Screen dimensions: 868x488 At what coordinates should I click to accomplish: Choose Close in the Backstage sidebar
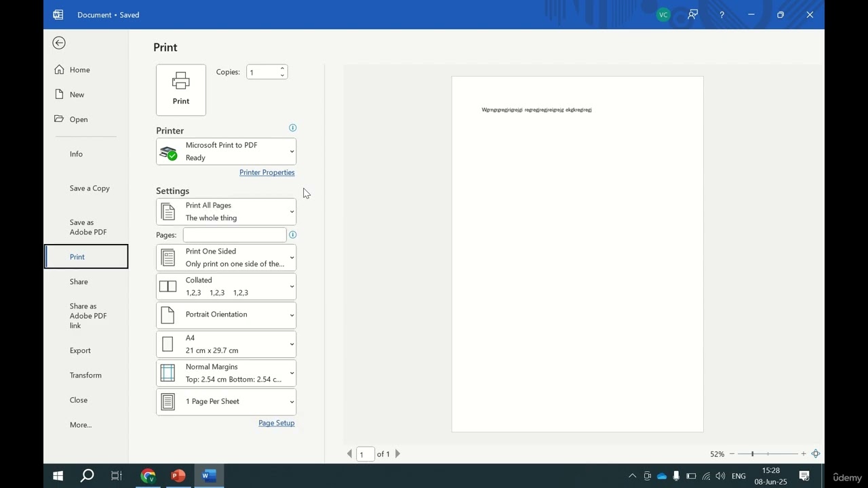(x=86, y=400)
